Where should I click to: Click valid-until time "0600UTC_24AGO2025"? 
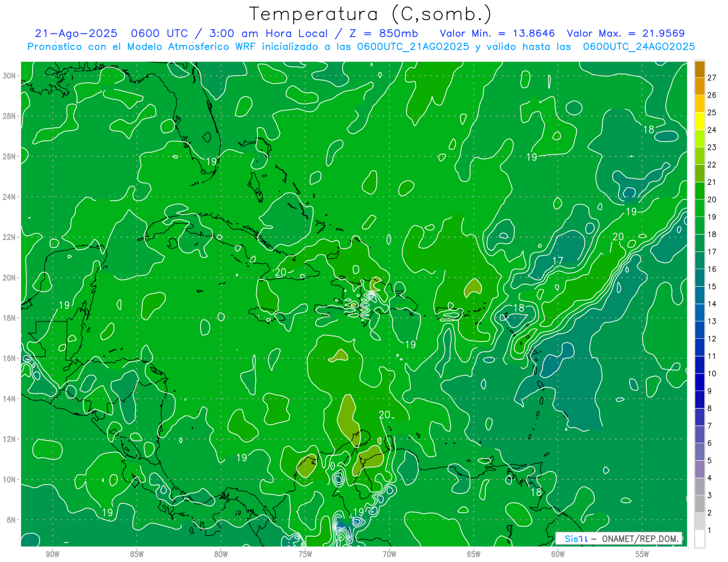(x=639, y=47)
